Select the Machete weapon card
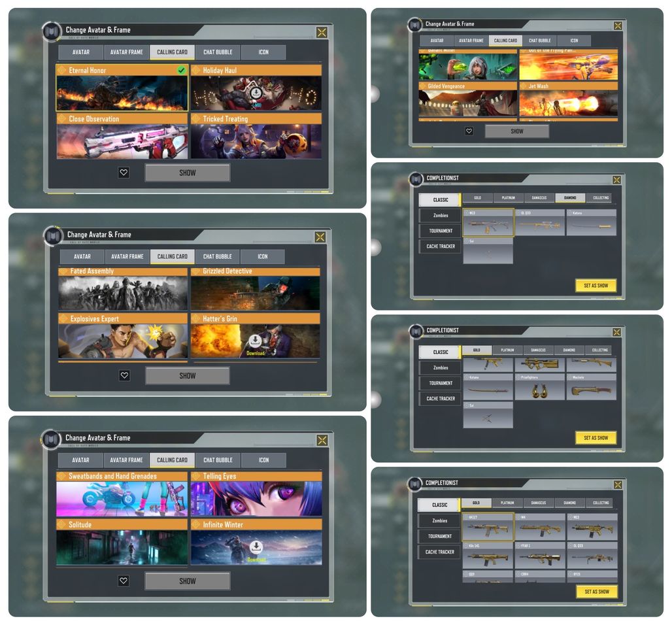The width and height of the screenshot is (672, 625). [x=592, y=386]
